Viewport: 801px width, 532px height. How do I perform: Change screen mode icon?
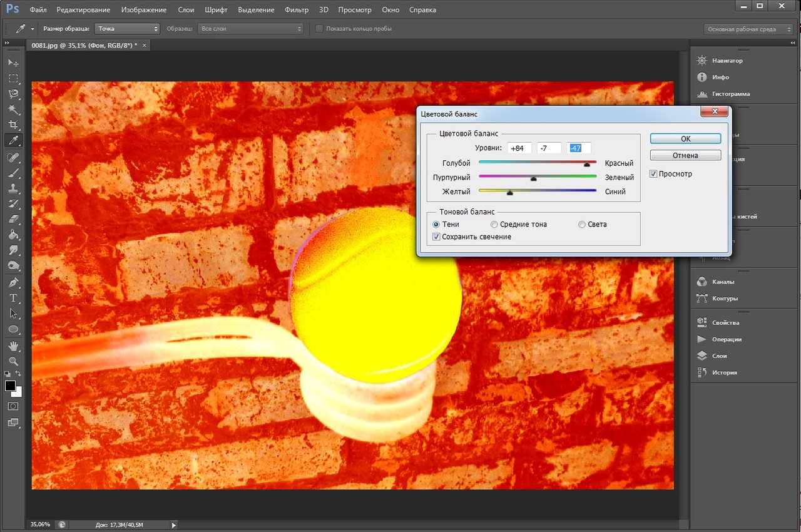coord(13,422)
